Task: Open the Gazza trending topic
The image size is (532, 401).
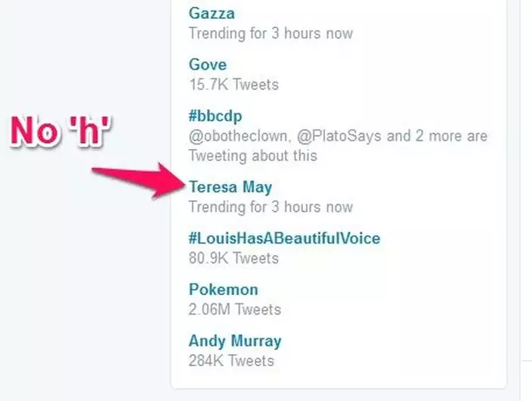Action: click(212, 14)
